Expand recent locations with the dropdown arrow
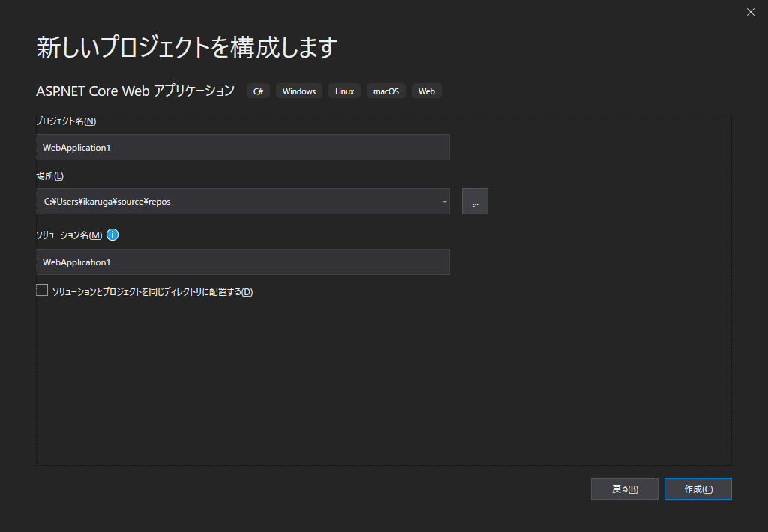This screenshot has height=532, width=768. tap(443, 201)
